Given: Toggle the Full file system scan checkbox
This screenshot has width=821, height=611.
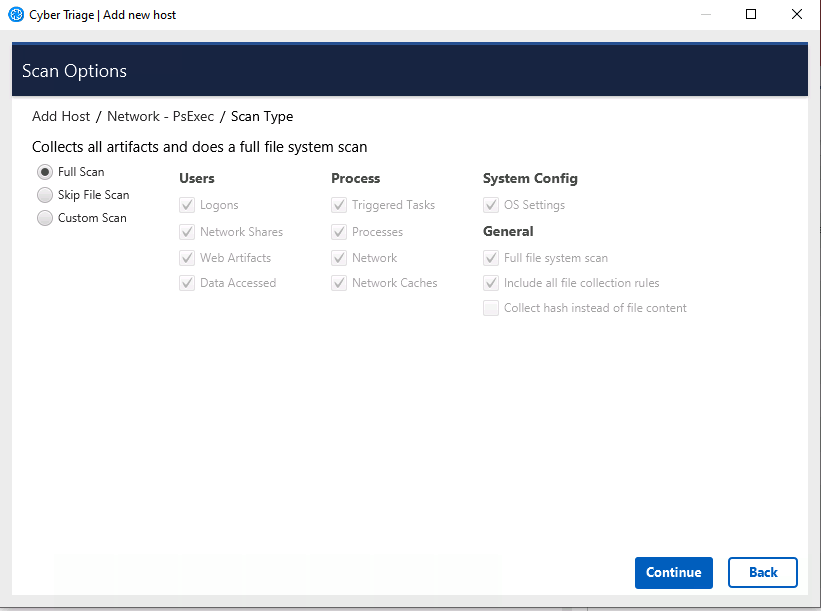Looking at the screenshot, I should click(491, 258).
